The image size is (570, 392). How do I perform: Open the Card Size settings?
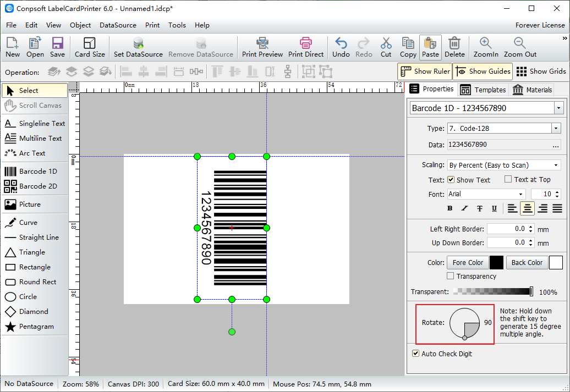[x=90, y=47]
